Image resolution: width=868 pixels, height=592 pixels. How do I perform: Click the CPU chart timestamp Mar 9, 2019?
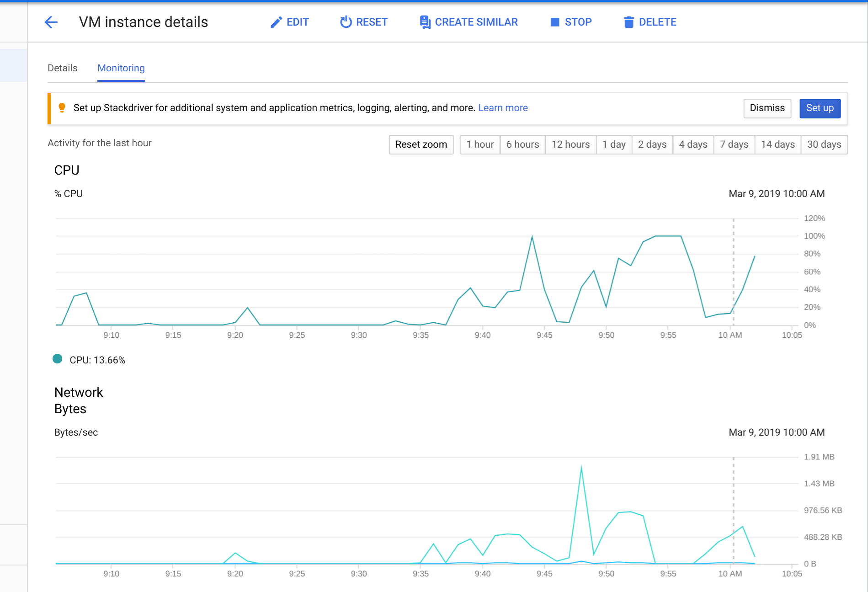point(777,194)
